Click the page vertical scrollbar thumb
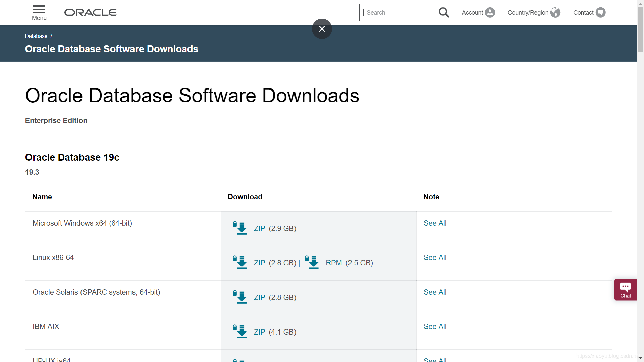The image size is (644, 362). [x=641, y=29]
